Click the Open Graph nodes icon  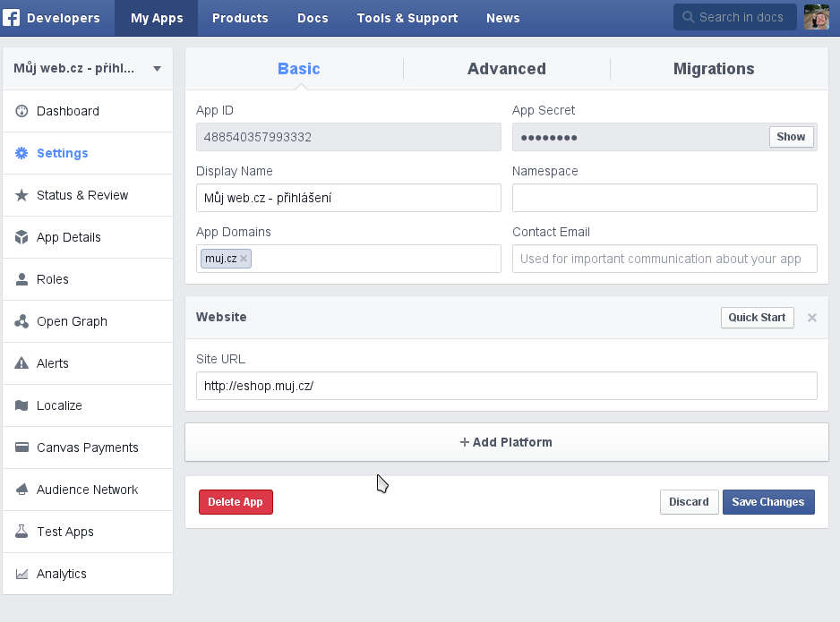[x=21, y=321]
